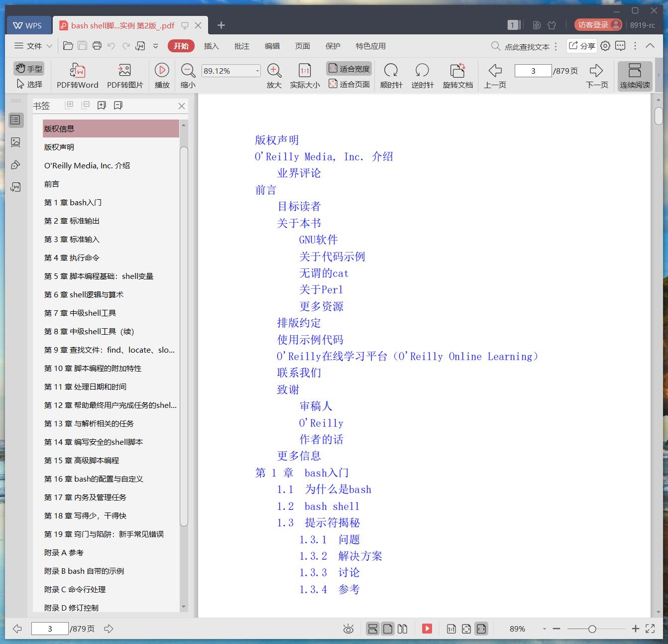Switch to single page view in status bar
Viewport: 668px width, 644px height.
point(388,629)
